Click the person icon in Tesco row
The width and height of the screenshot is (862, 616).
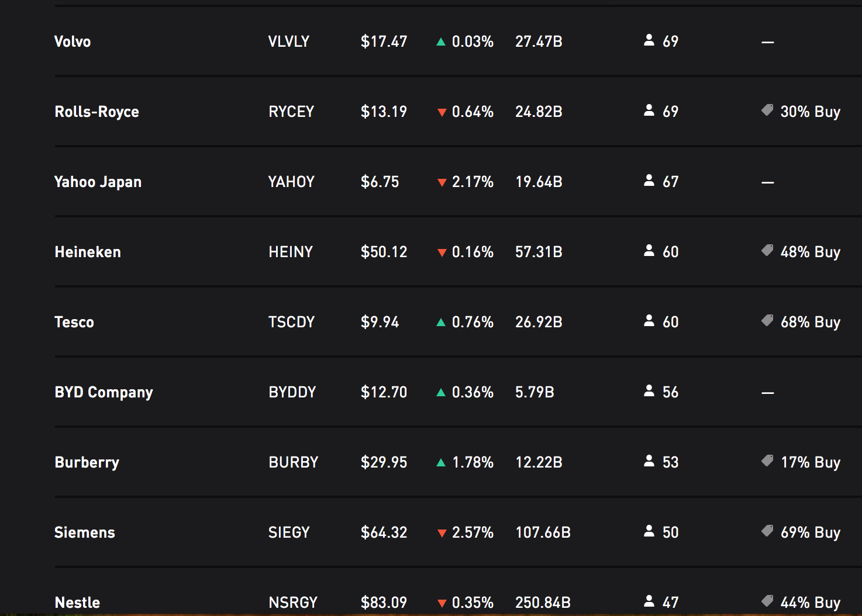pyautogui.click(x=649, y=320)
